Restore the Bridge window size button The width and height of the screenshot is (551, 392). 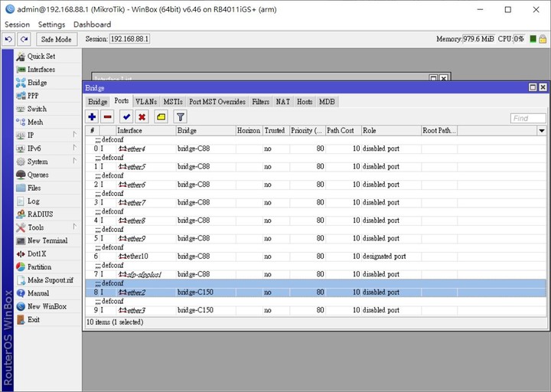coord(533,87)
